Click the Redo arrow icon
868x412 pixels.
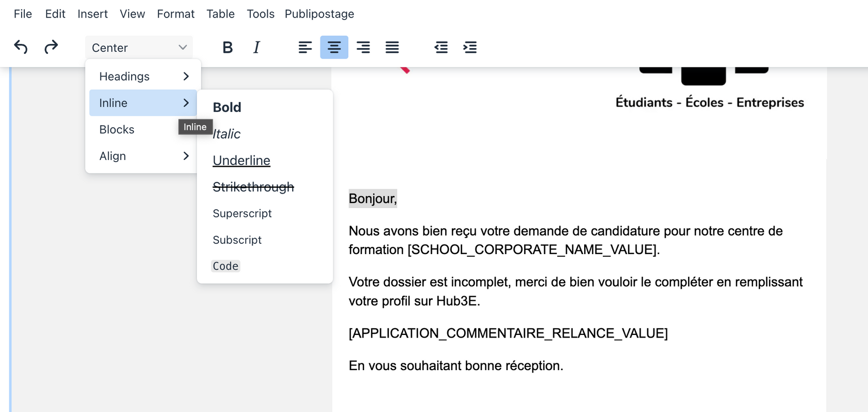click(x=51, y=47)
